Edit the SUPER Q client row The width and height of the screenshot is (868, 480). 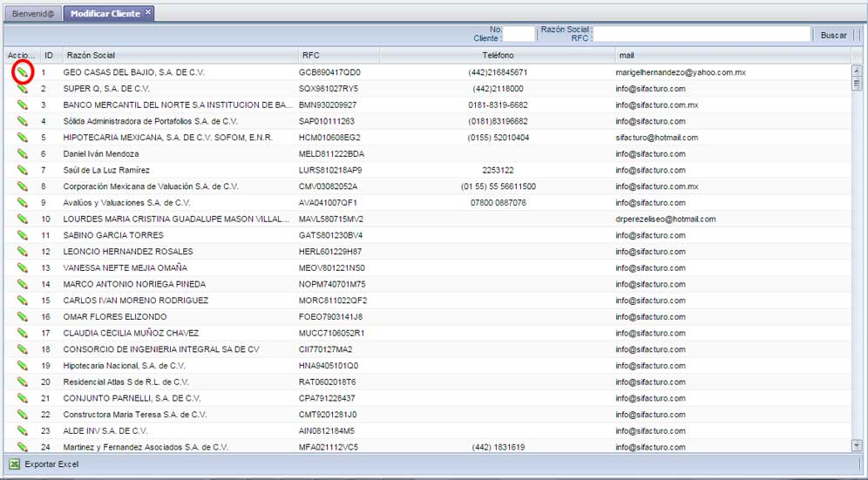tap(23, 89)
